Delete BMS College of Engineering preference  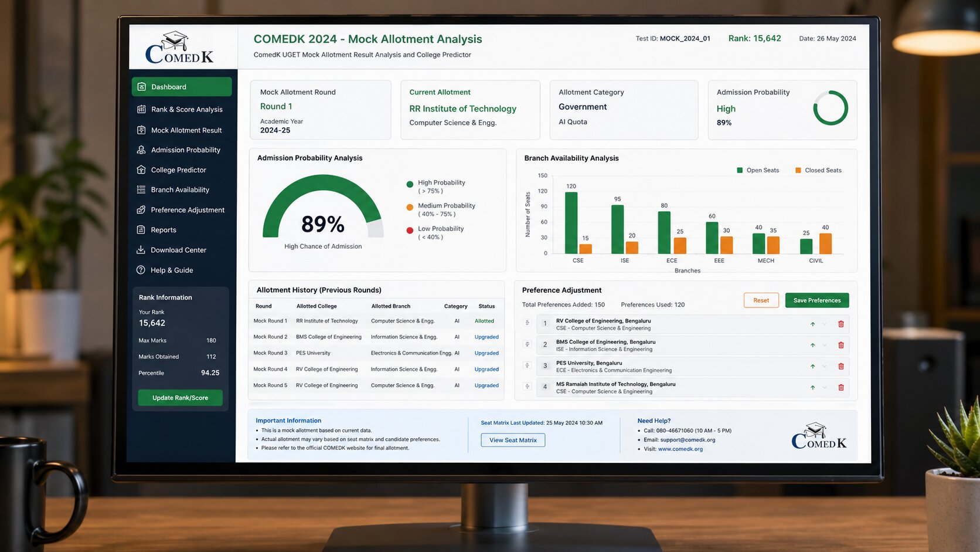[841, 345]
